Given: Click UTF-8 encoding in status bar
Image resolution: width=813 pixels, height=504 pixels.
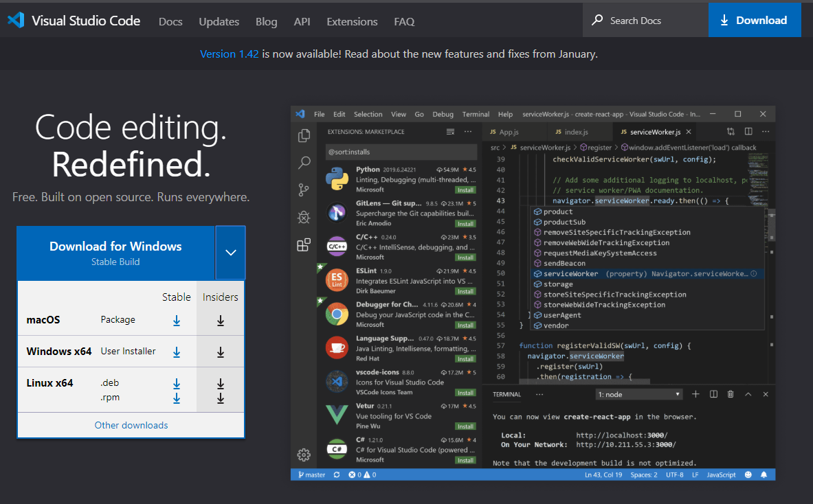Looking at the screenshot, I should coord(675,474).
